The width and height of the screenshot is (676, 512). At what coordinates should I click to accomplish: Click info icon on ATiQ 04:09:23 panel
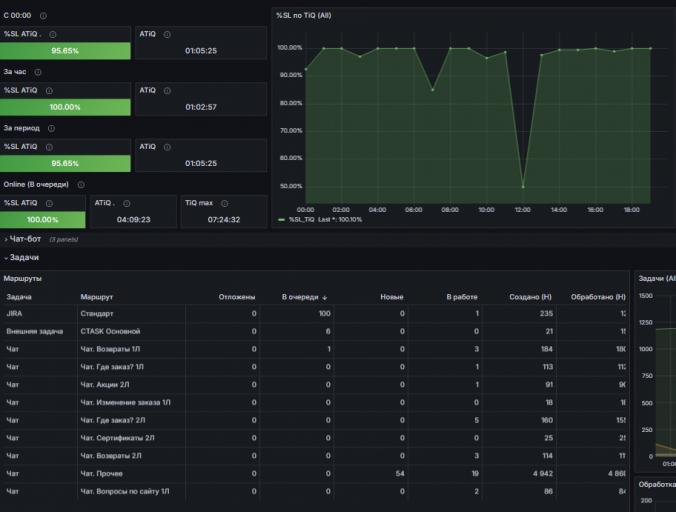pyautogui.click(x=127, y=203)
